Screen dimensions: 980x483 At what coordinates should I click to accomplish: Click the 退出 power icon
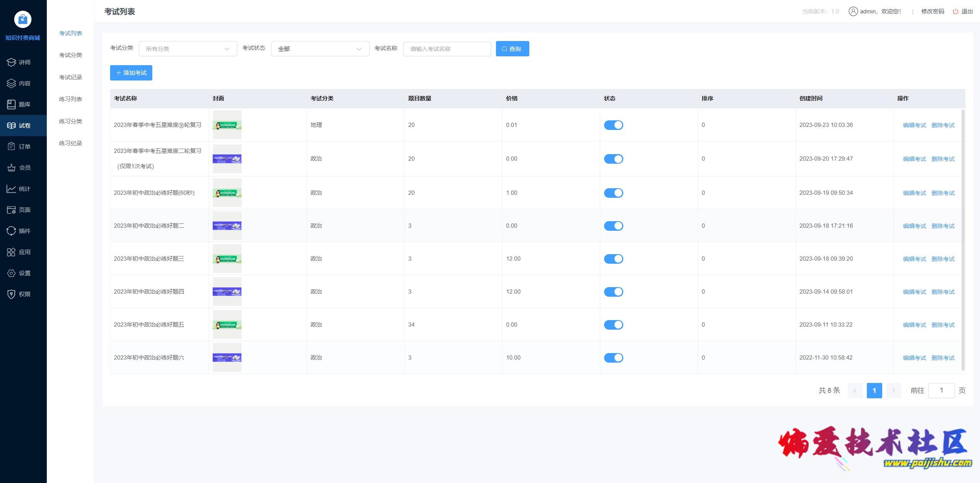956,11
